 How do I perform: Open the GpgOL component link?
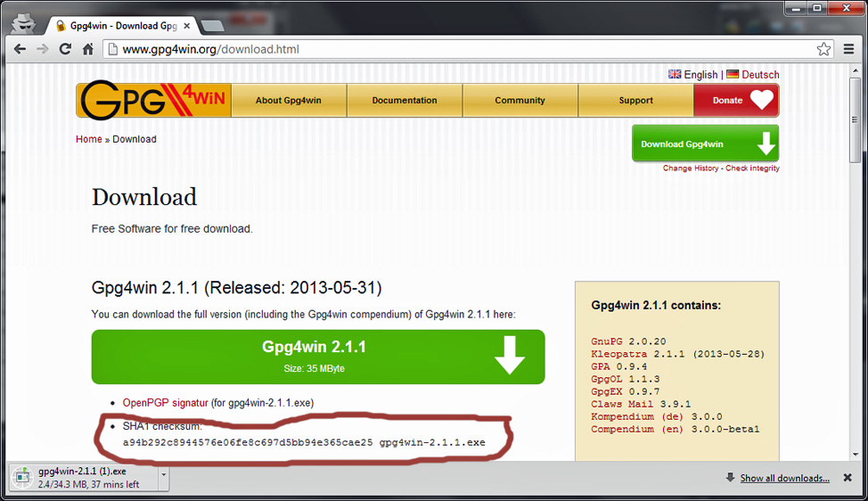(x=606, y=379)
